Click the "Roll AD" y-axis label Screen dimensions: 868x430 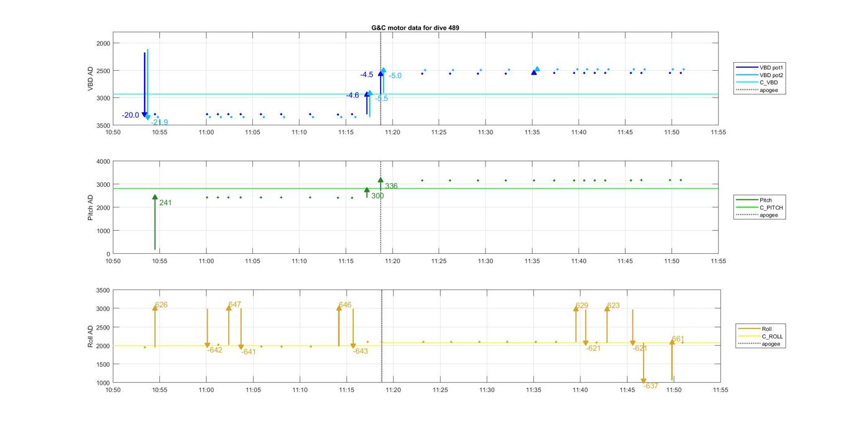[91, 336]
